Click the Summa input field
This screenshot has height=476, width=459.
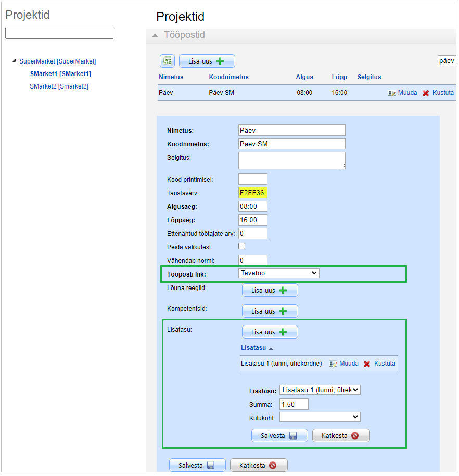(294, 404)
